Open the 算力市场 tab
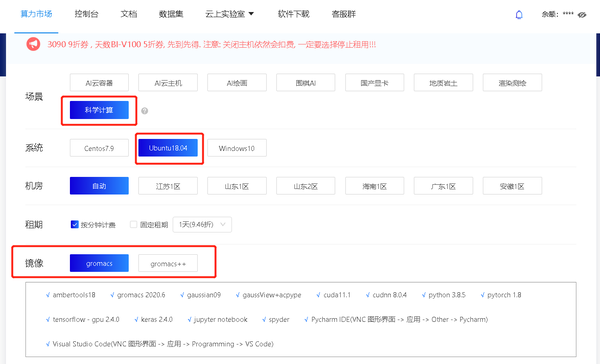This screenshot has height=364, width=600. pyautogui.click(x=36, y=14)
